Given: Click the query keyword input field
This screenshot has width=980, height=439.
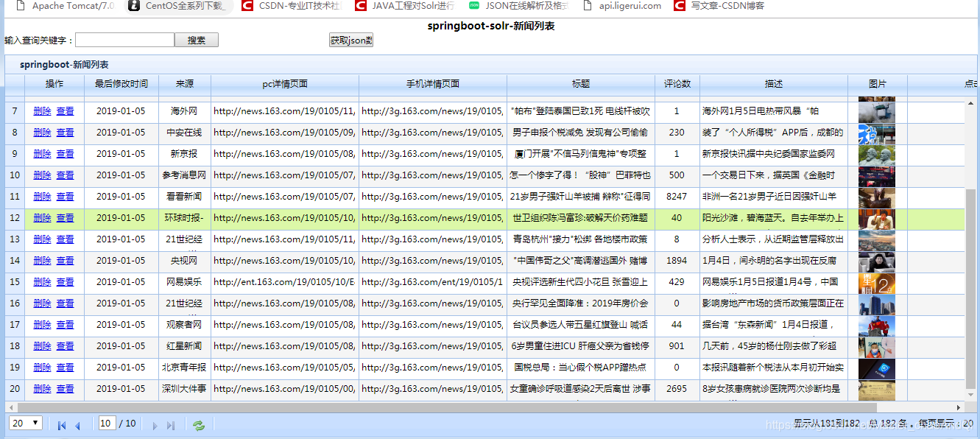Looking at the screenshot, I should tap(124, 40).
